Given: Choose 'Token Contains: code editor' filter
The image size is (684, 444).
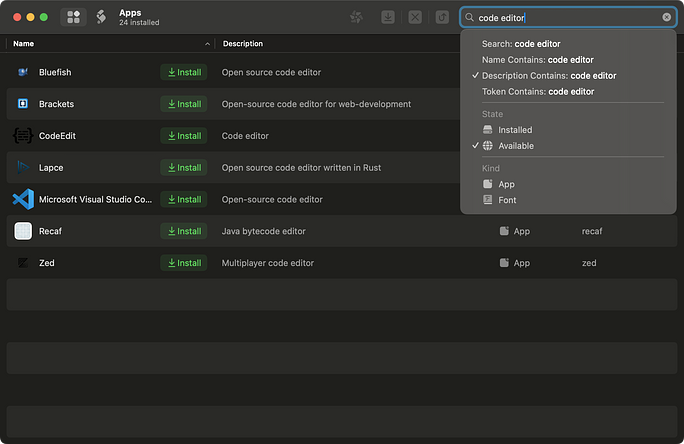Looking at the screenshot, I should [x=538, y=92].
